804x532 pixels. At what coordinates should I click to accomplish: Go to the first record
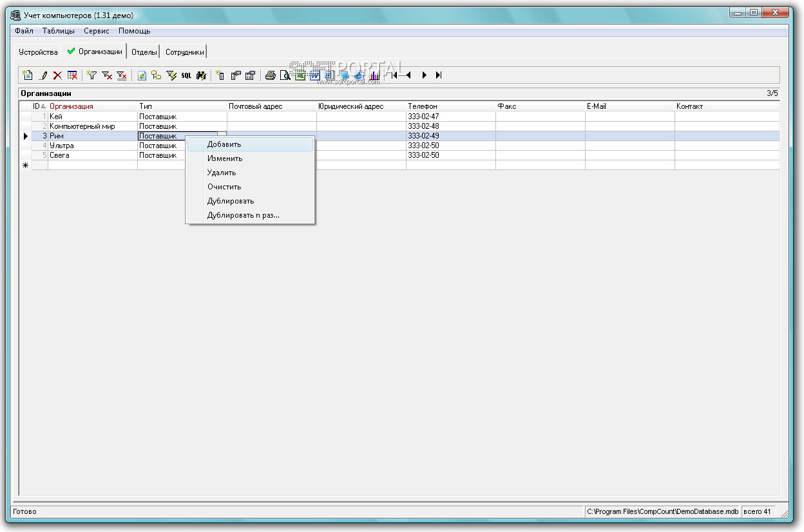394,75
